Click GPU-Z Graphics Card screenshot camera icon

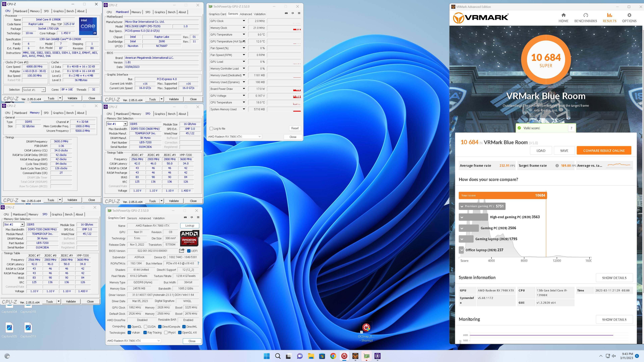pos(185,217)
